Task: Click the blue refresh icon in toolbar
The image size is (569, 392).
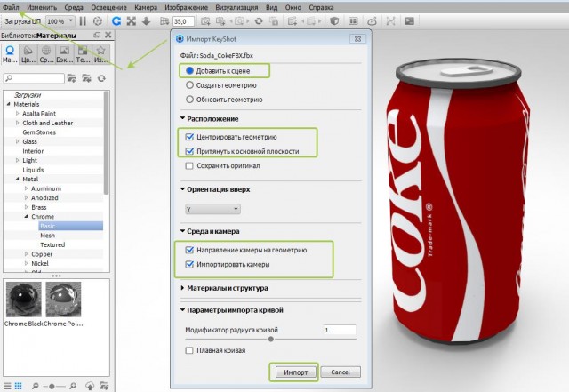Action: click(116, 20)
